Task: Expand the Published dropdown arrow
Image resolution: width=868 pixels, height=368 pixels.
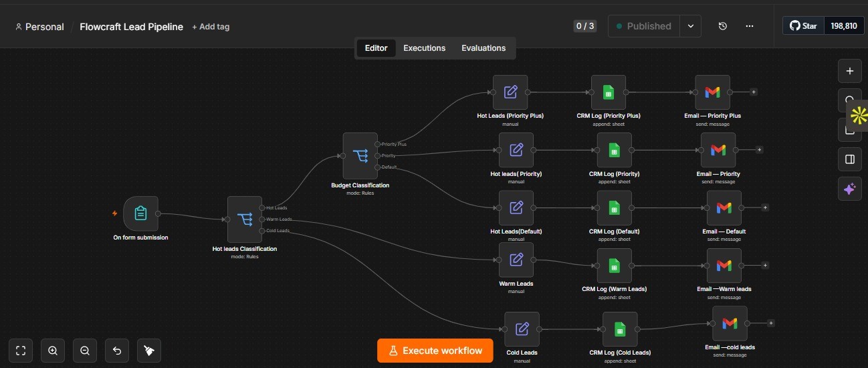Action: (x=690, y=26)
